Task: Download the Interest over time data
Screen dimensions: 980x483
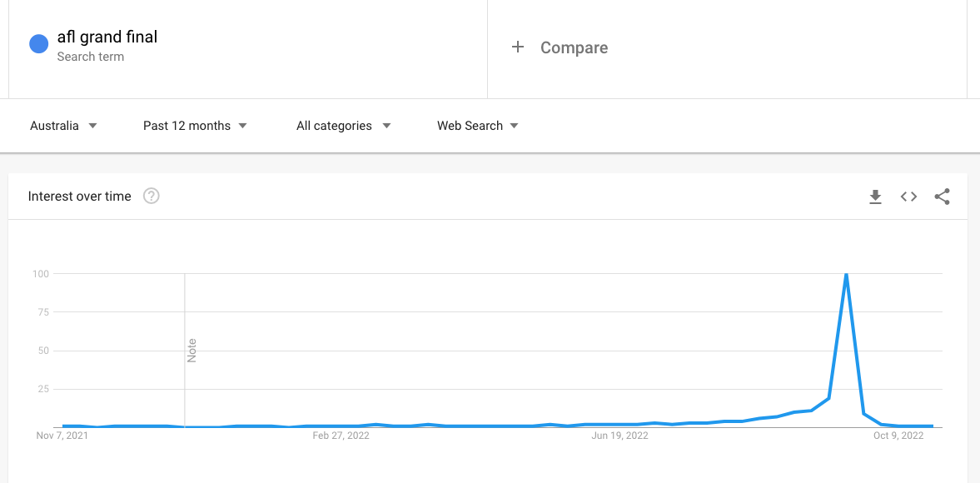Action: point(875,197)
